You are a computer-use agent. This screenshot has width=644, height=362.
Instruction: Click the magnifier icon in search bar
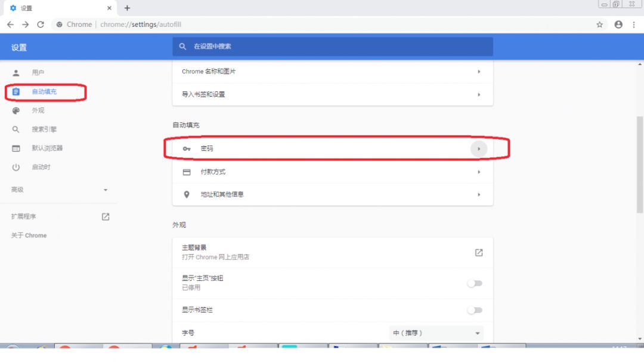[x=183, y=47]
